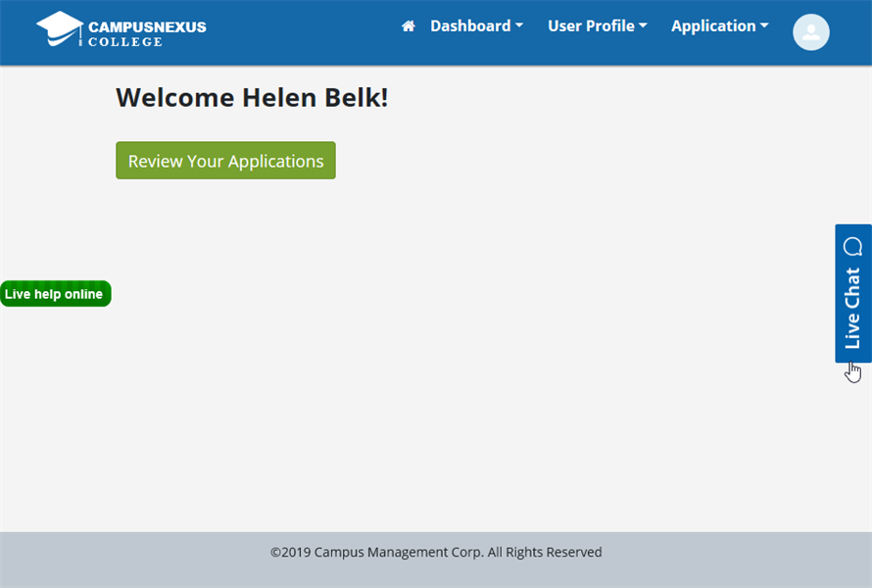
Task: Open the Live Chat side tab
Action: (x=852, y=309)
